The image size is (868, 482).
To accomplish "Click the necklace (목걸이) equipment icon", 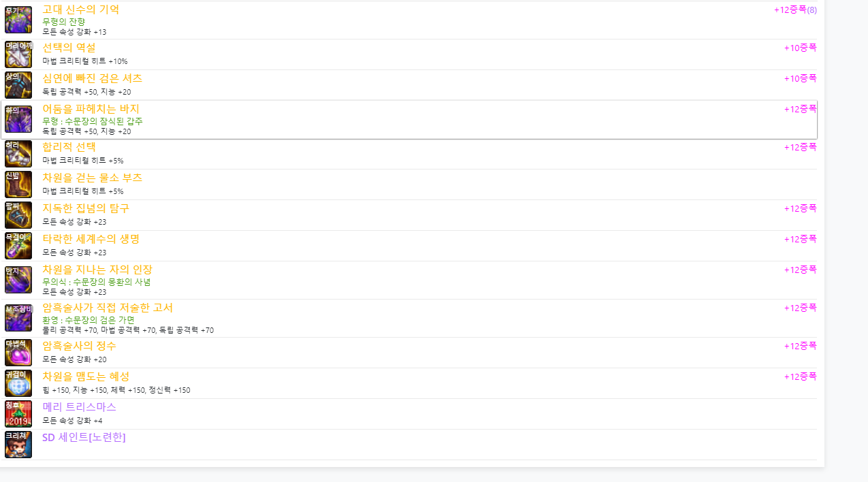I will tap(18, 246).
